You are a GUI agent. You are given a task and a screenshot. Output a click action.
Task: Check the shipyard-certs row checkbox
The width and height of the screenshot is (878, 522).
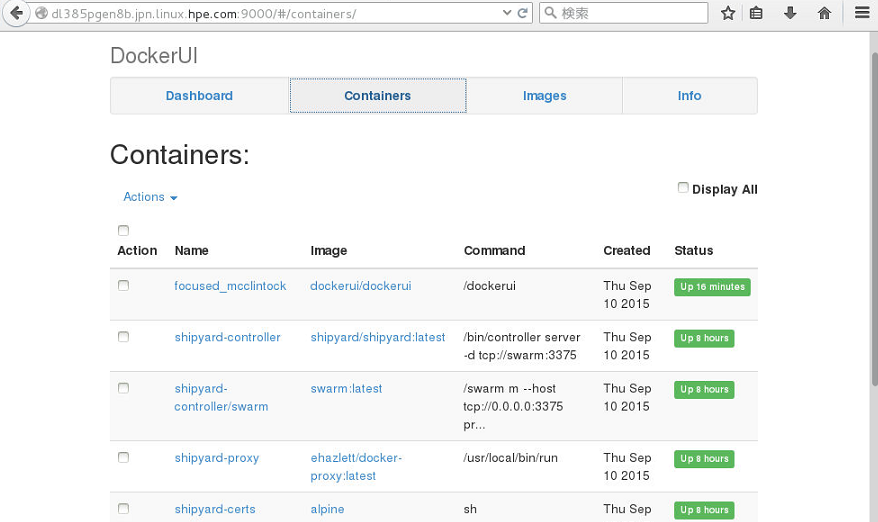pos(123,509)
